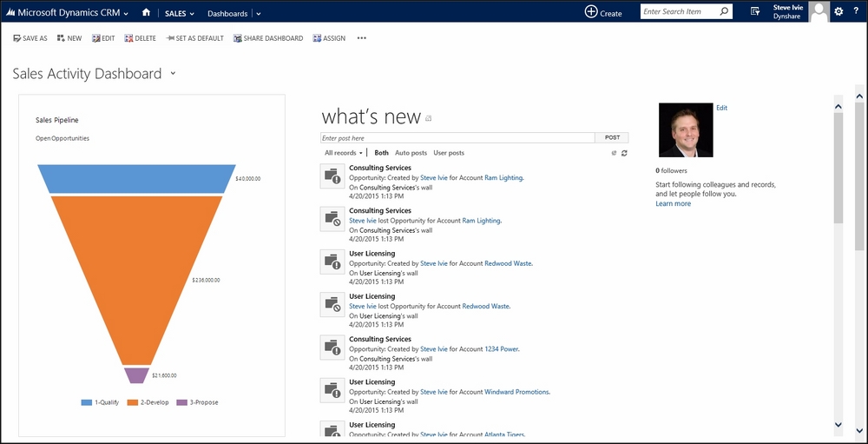Expand the SALES area dropdown
This screenshot has width=868, height=444.
[192, 13]
